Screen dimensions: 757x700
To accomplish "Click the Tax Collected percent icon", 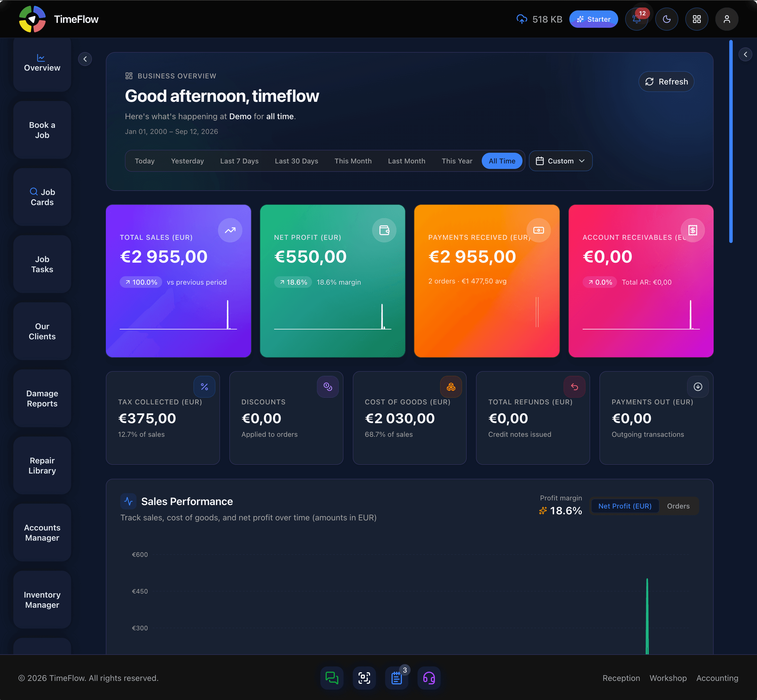I will (x=204, y=387).
